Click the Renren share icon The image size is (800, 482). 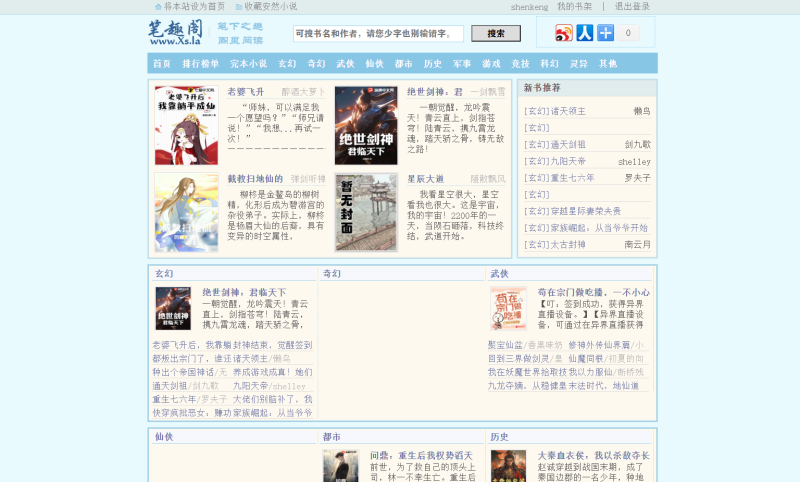coord(585,33)
